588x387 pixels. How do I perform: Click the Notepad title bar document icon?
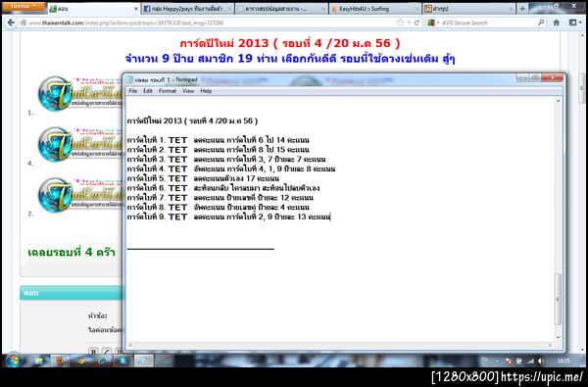coord(129,80)
